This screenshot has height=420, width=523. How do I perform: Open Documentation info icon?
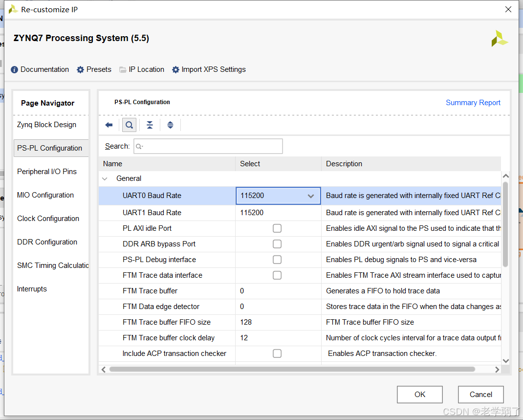tap(14, 70)
